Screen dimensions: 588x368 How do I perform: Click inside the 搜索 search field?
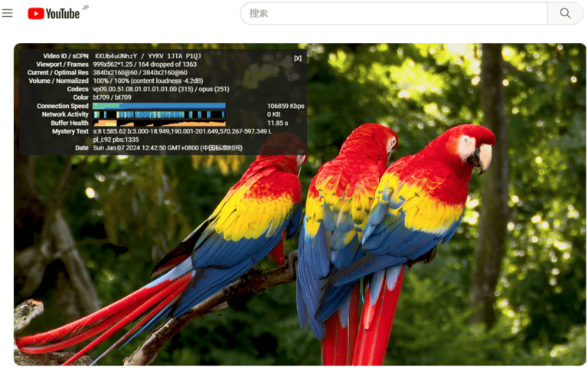tap(394, 13)
